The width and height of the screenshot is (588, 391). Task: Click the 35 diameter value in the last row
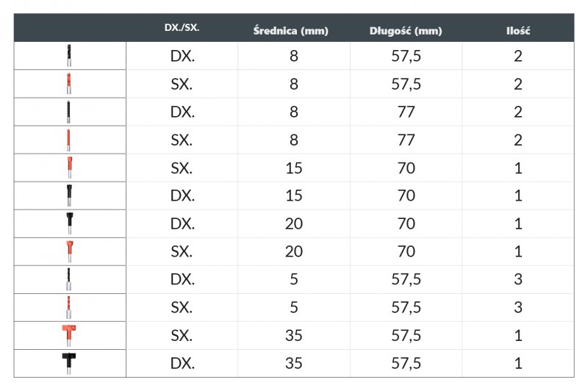294,364
